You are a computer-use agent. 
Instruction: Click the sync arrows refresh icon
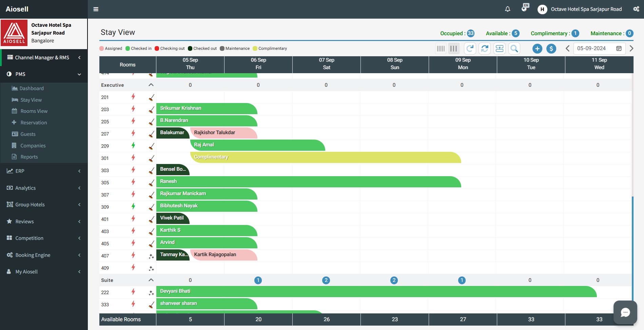(x=485, y=49)
